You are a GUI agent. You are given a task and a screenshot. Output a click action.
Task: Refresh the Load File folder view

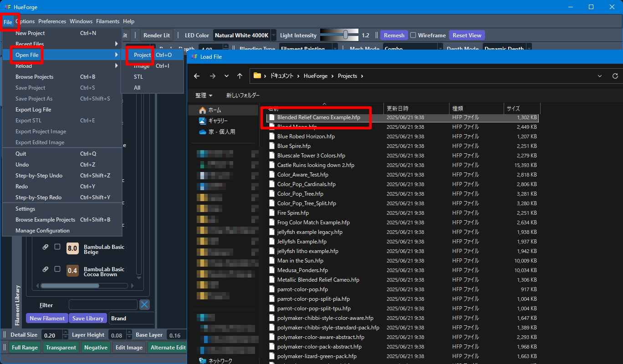click(615, 76)
